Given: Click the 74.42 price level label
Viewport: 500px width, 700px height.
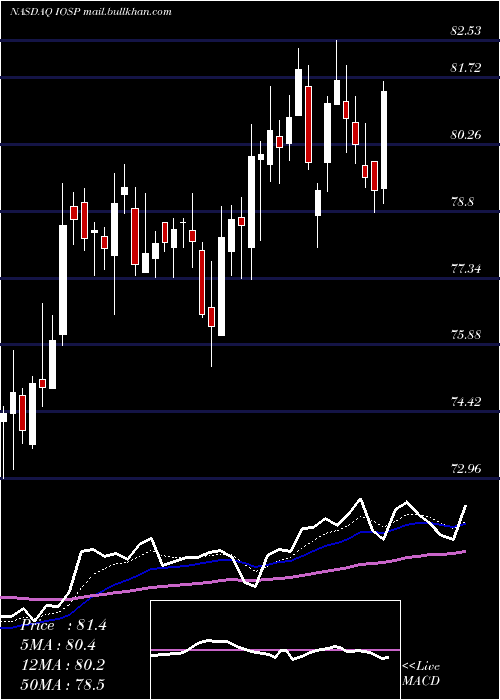Looking at the screenshot, I should (466, 402).
